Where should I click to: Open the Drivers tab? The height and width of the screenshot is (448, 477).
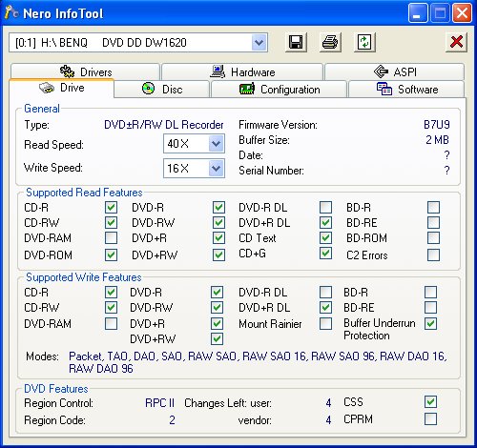(85, 71)
